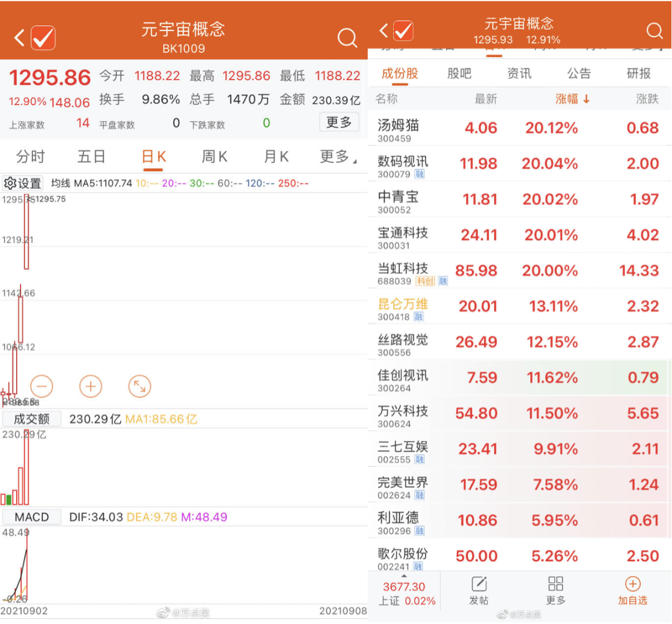
Task: Toggle the checkmark box in the right header
Action: (x=403, y=30)
